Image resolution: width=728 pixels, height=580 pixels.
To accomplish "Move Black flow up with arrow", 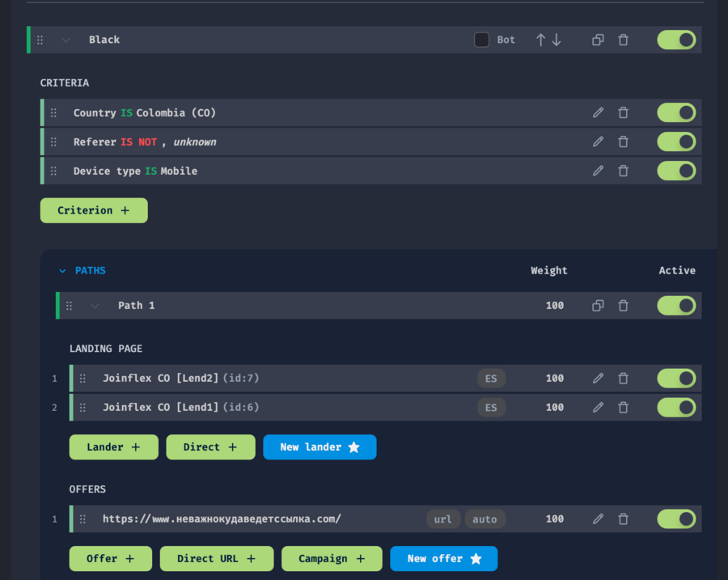I will coord(540,40).
